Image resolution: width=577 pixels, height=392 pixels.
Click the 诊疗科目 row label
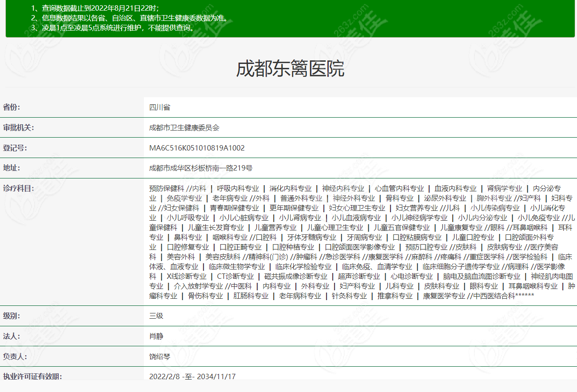click(19, 188)
